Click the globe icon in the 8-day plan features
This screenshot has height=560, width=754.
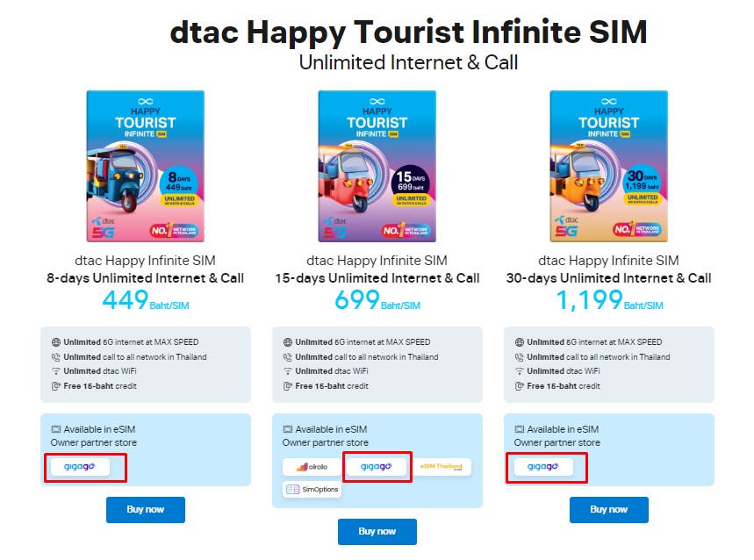pyautogui.click(x=56, y=342)
